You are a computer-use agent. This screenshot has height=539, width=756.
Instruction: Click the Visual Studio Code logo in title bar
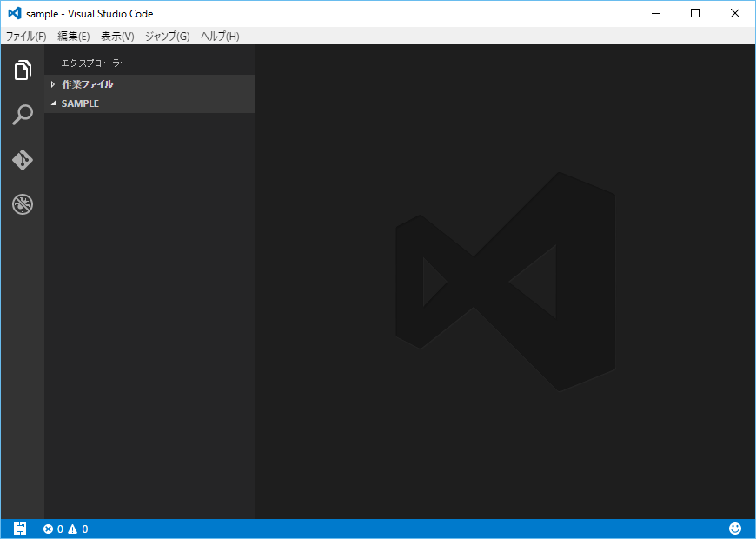15,14
